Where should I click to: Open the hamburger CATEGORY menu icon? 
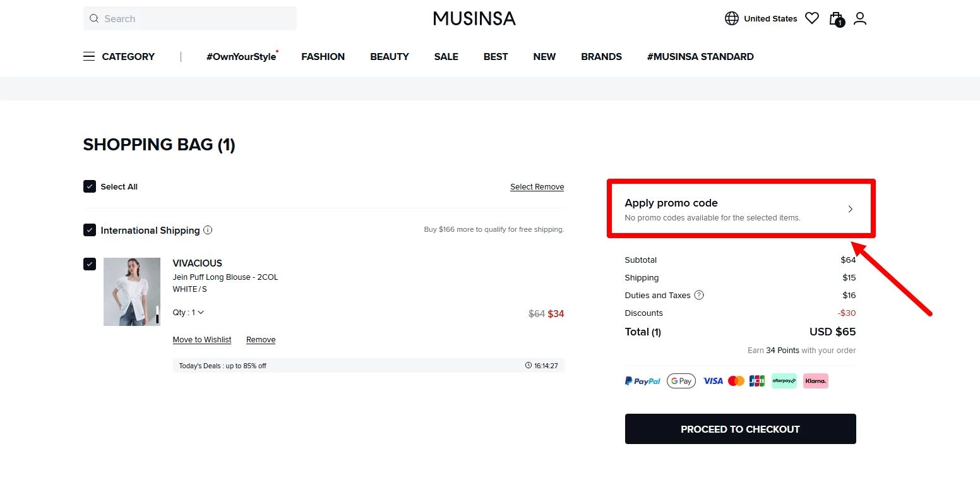coord(89,56)
